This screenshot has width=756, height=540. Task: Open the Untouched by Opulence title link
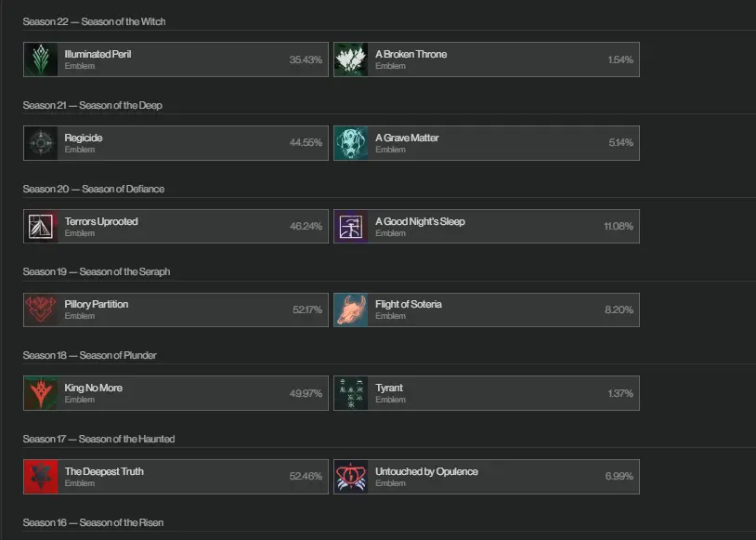point(426,471)
